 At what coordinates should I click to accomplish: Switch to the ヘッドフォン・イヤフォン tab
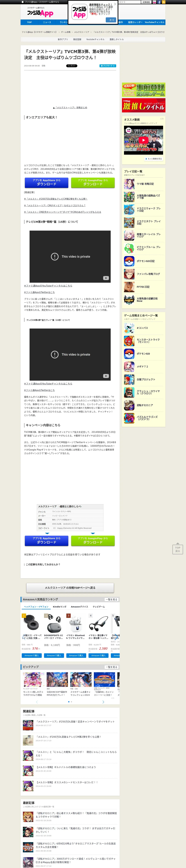[36, 607]
